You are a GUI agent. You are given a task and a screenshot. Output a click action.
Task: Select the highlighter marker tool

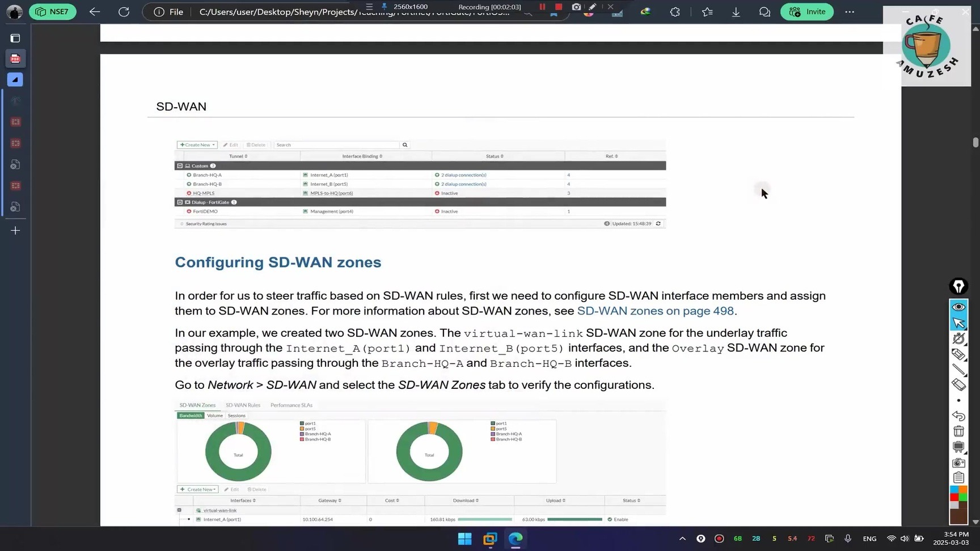tap(958, 354)
